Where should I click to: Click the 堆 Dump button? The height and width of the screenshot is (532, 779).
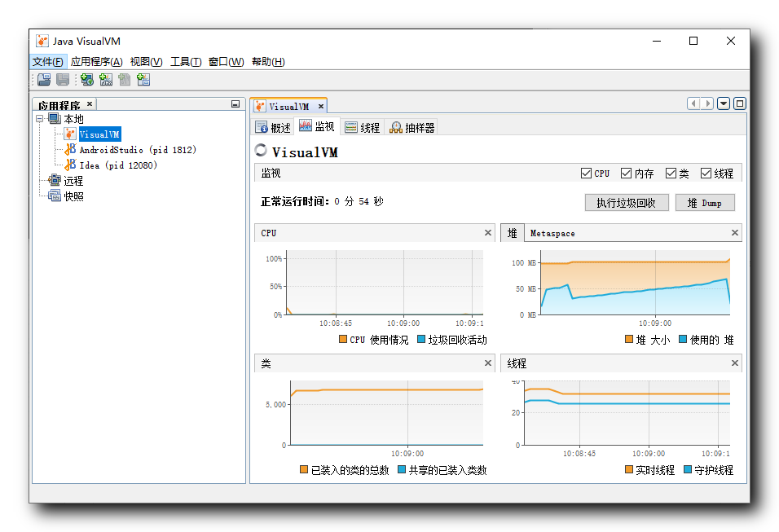click(705, 203)
